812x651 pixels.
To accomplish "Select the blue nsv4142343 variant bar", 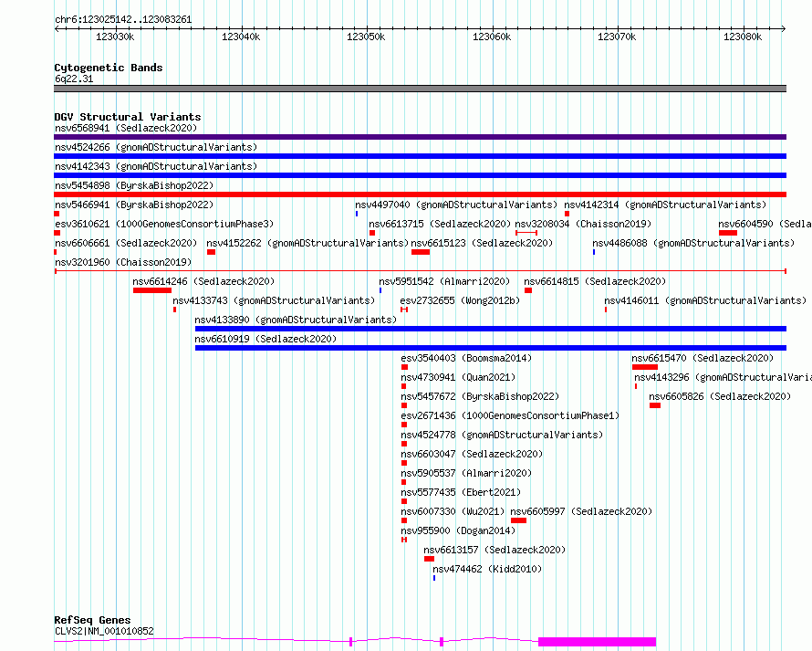I will (x=420, y=175).
